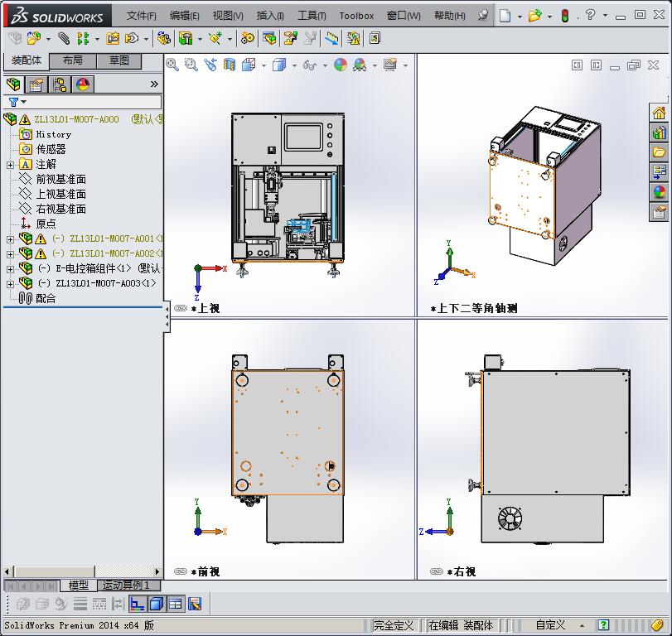
Task: Open the ConfigurationManager tab icon
Action: coord(60,84)
